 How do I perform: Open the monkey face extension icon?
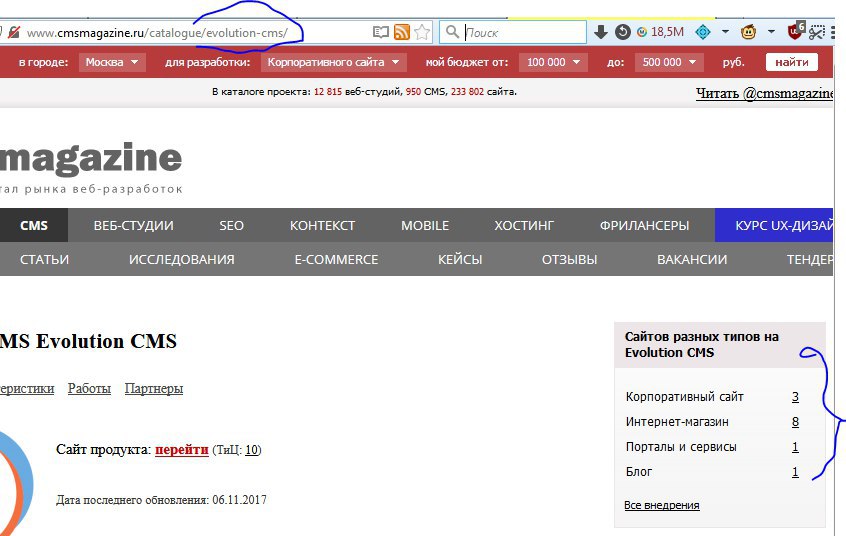pos(748,32)
